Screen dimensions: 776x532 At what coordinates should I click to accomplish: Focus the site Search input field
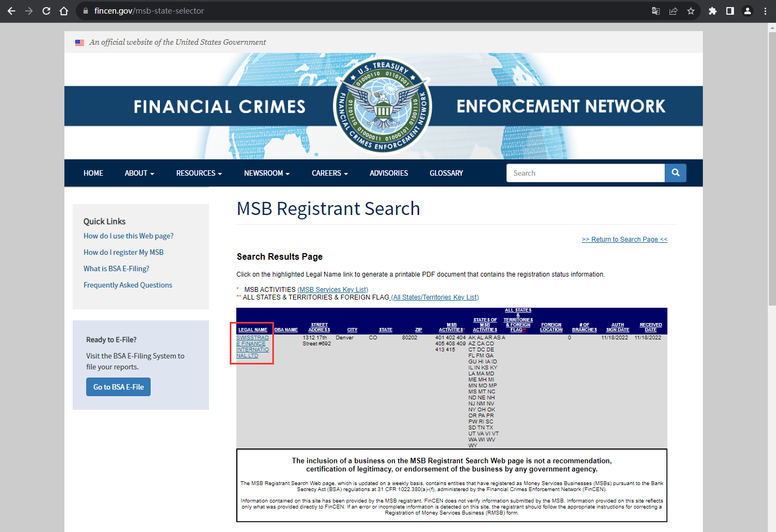[586, 173]
